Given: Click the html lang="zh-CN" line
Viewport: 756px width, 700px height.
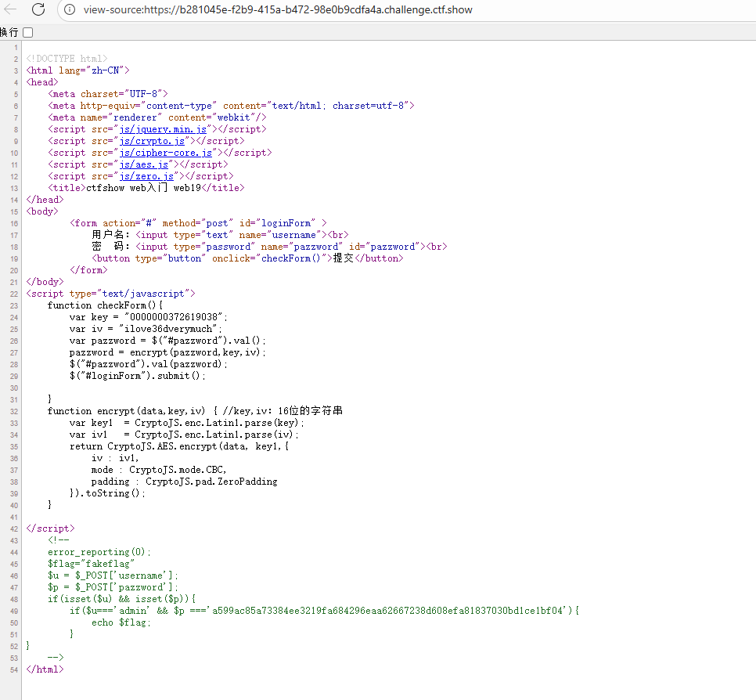Looking at the screenshot, I should [77, 70].
